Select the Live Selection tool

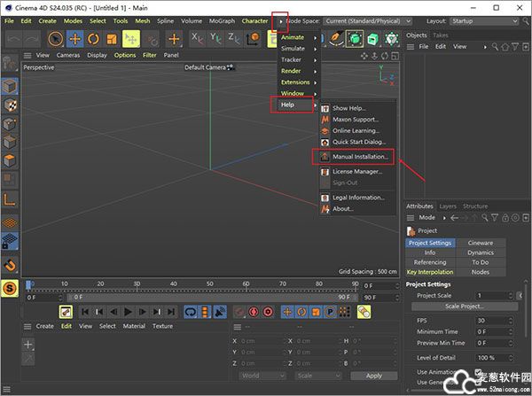coord(55,39)
